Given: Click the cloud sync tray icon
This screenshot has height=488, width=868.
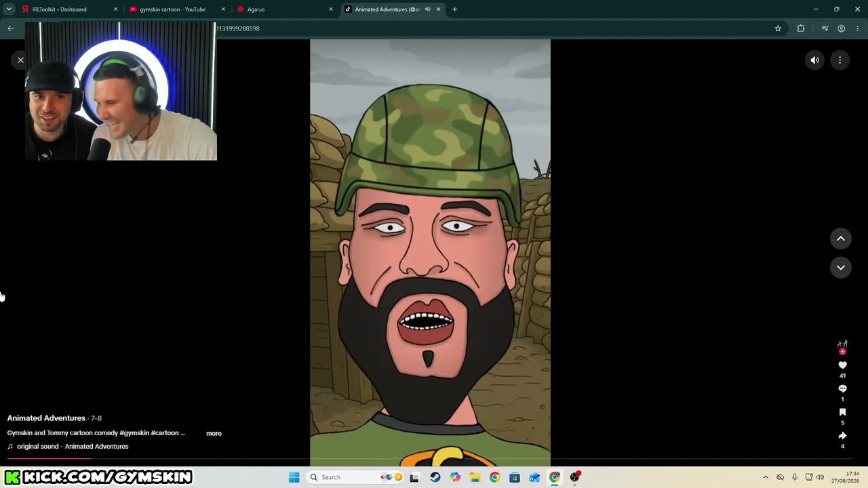Looking at the screenshot, I should coord(780,477).
